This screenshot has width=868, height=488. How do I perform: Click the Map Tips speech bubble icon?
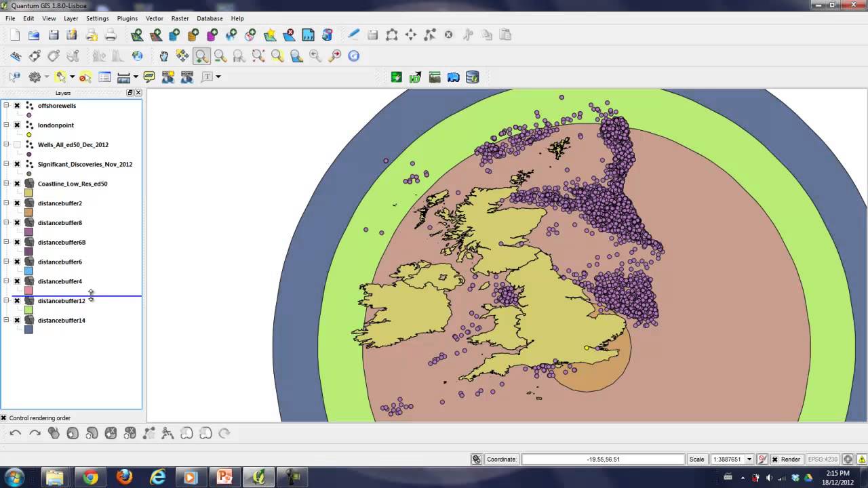(149, 77)
